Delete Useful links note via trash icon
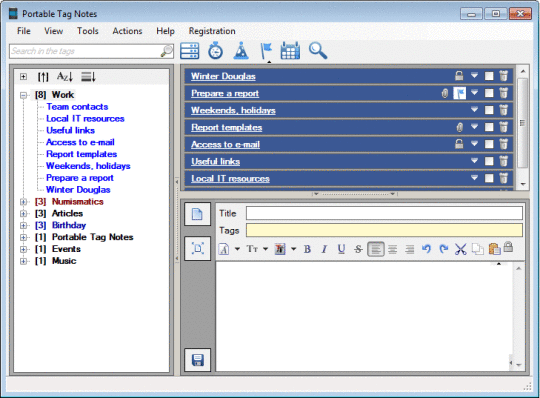Image resolution: width=540 pixels, height=398 pixels. 503,161
